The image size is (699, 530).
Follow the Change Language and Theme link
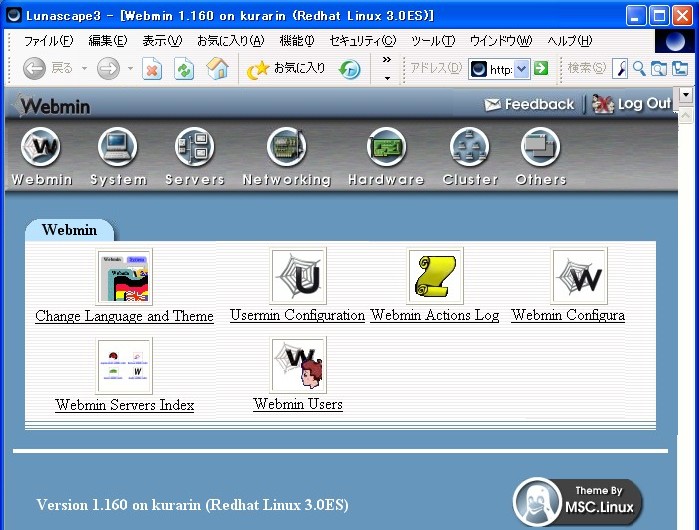pyautogui.click(x=124, y=316)
